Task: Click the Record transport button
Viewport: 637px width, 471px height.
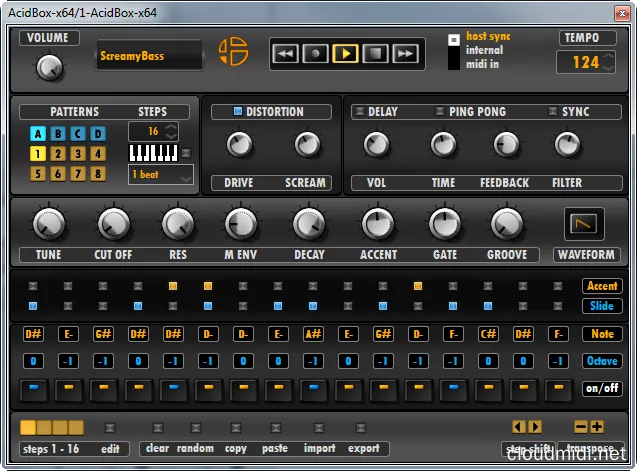Action: pyautogui.click(x=315, y=54)
